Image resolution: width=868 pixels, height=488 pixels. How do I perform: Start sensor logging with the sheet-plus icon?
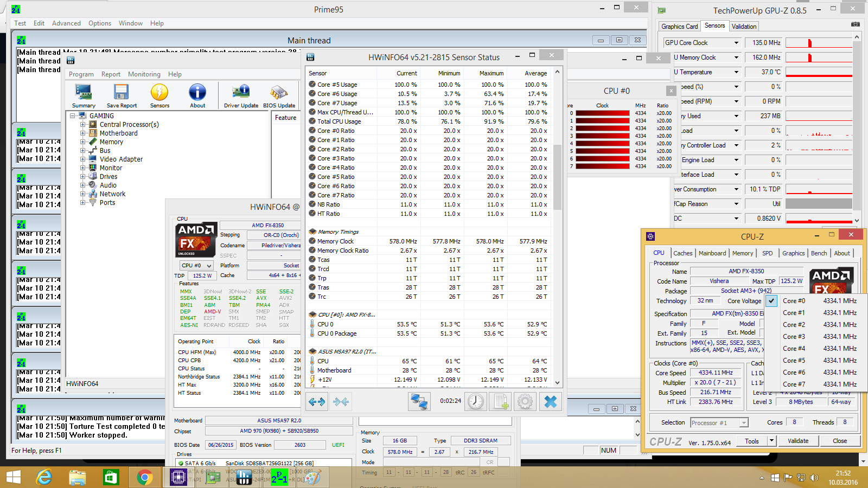coord(500,402)
